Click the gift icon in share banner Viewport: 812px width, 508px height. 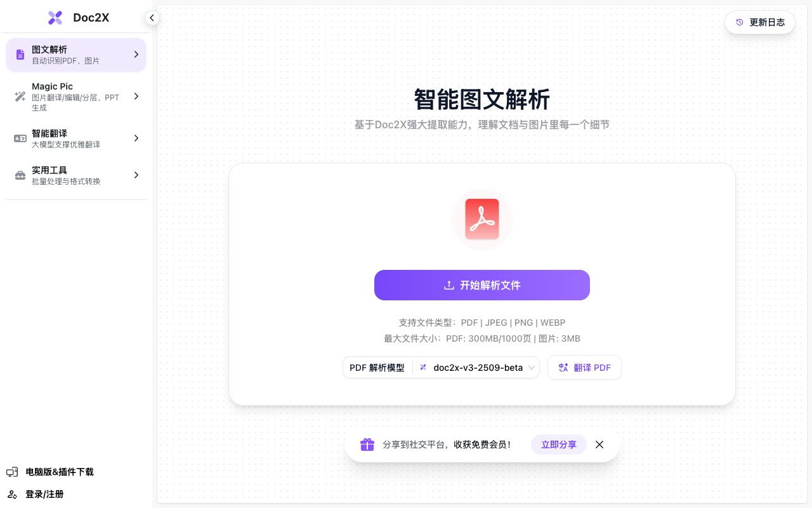(x=367, y=444)
